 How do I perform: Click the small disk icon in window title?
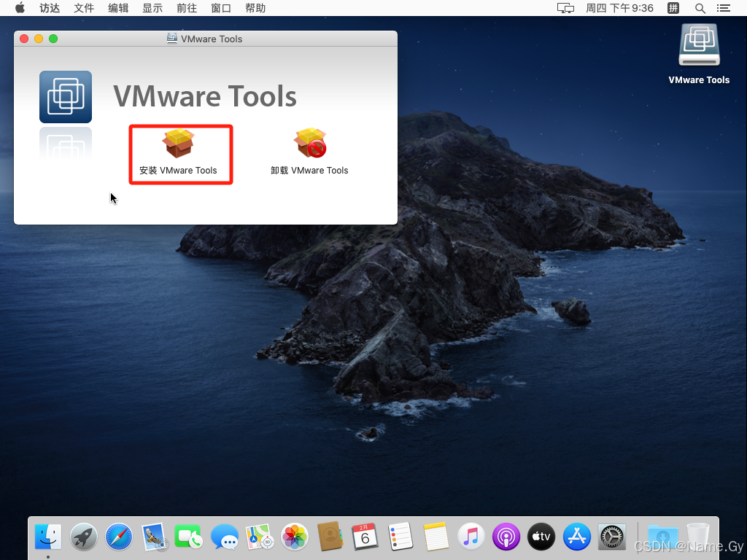point(172,39)
